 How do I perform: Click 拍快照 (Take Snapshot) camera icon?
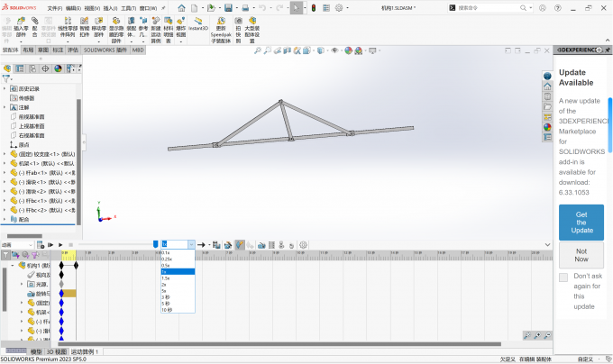239,30
